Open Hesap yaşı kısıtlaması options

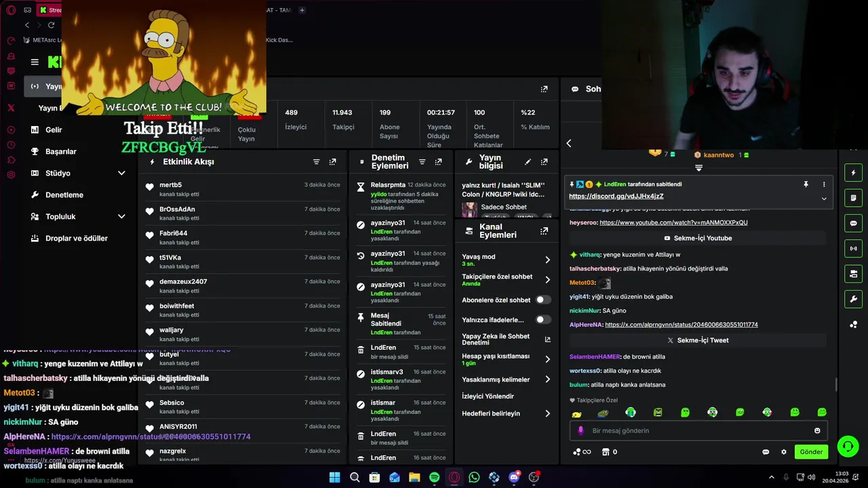[547, 359]
